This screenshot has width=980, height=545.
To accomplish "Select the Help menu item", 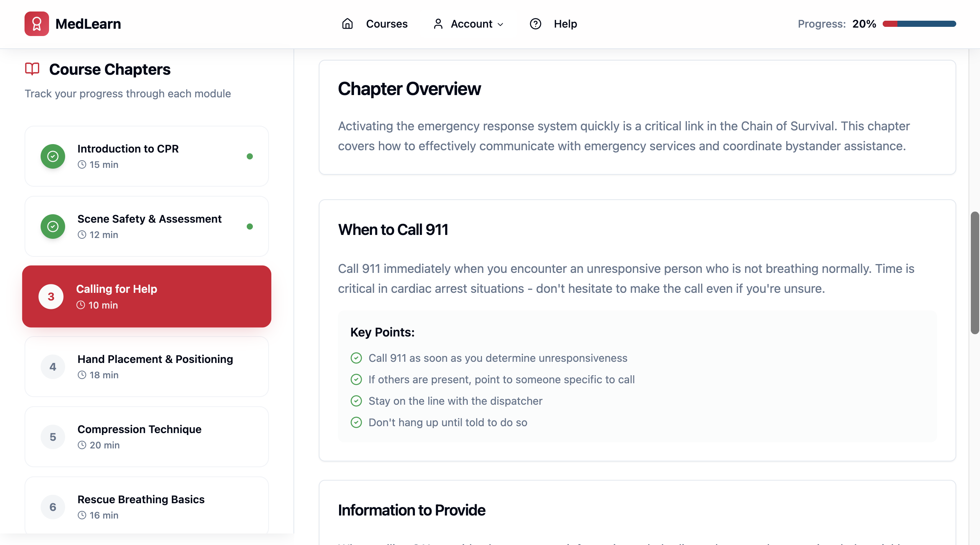I will (x=565, y=24).
